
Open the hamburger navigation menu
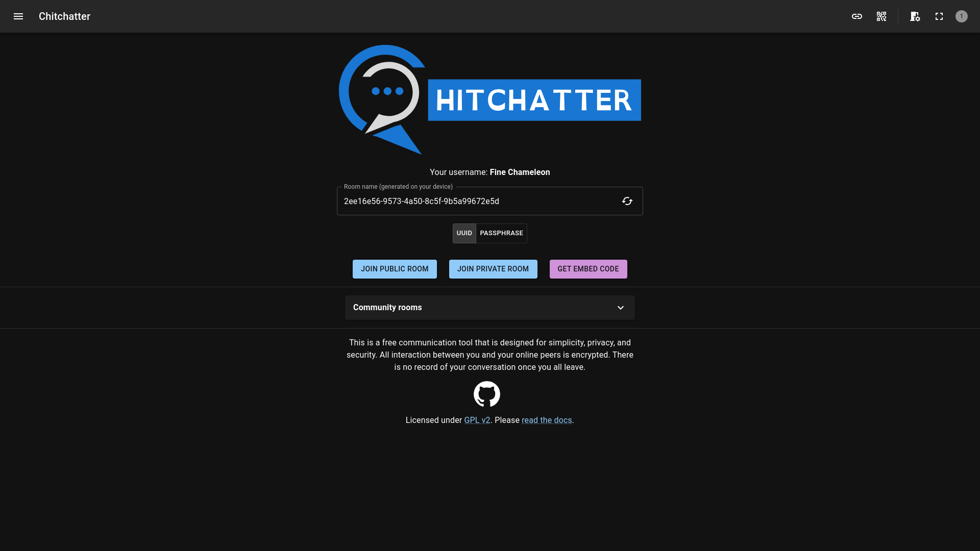(18, 16)
